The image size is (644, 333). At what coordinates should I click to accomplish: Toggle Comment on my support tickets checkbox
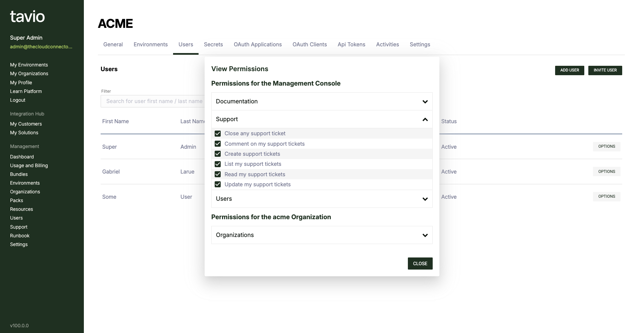pos(218,144)
